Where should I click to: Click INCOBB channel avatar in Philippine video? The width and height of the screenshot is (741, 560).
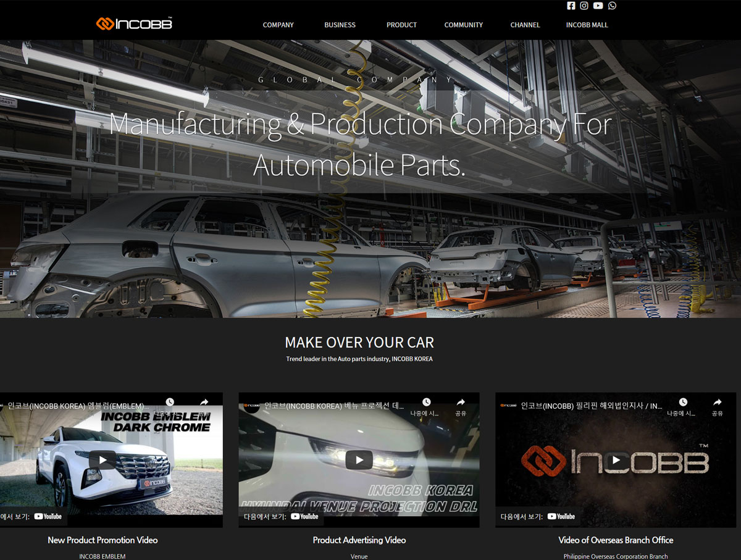(x=508, y=406)
